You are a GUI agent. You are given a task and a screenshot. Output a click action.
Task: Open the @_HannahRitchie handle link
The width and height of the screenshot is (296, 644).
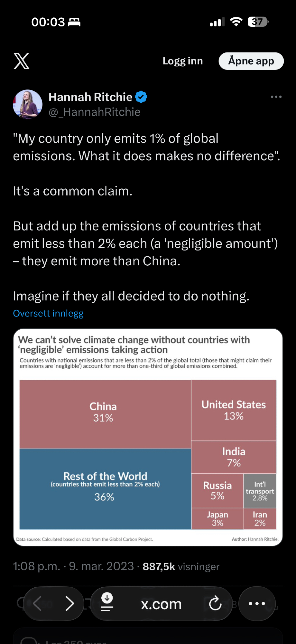pyautogui.click(x=95, y=112)
